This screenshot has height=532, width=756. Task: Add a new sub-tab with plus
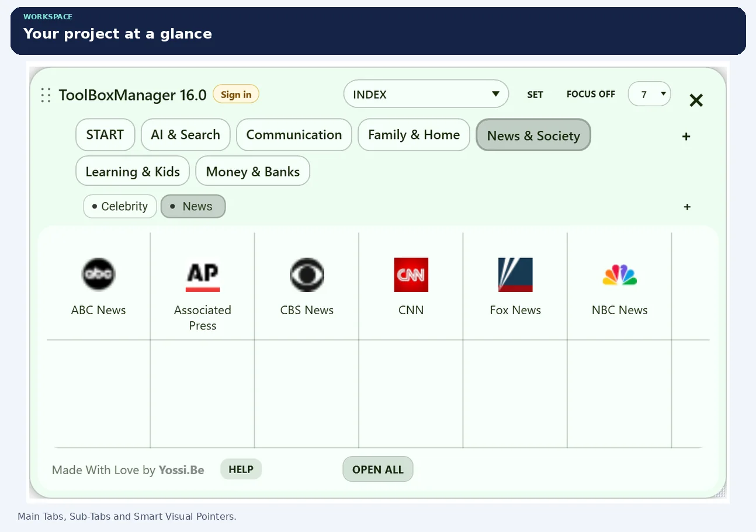pos(687,207)
